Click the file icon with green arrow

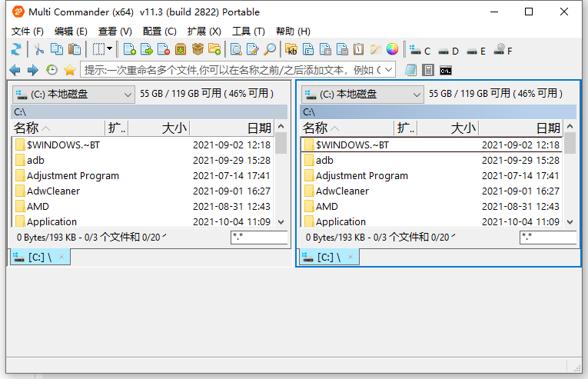tap(147, 49)
